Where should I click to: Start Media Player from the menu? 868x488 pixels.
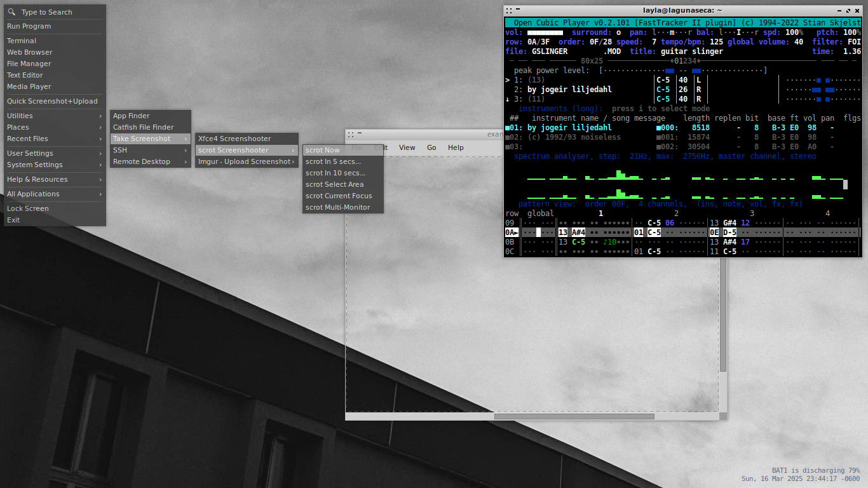pyautogui.click(x=55, y=86)
